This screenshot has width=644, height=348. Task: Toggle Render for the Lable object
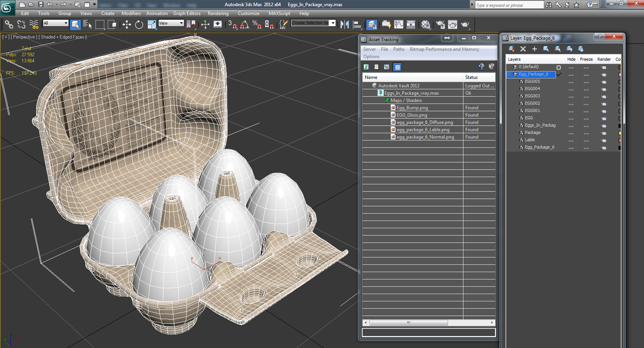tap(604, 141)
